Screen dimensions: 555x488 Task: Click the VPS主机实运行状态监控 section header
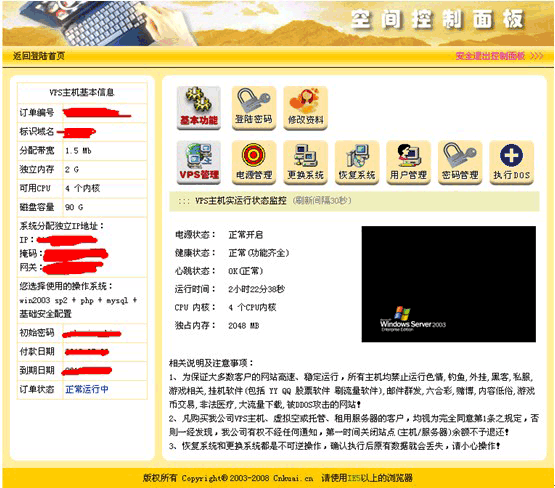pos(241,201)
